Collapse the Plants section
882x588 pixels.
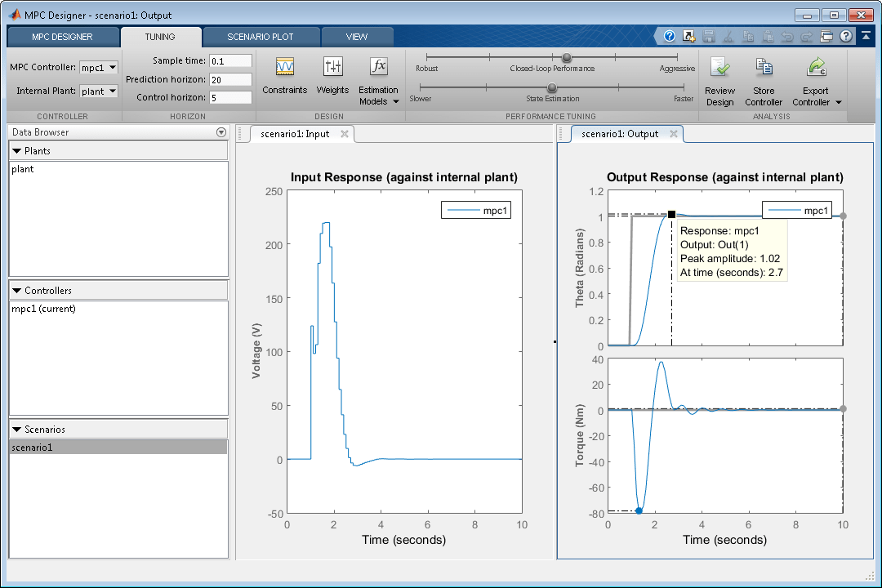click(x=17, y=151)
